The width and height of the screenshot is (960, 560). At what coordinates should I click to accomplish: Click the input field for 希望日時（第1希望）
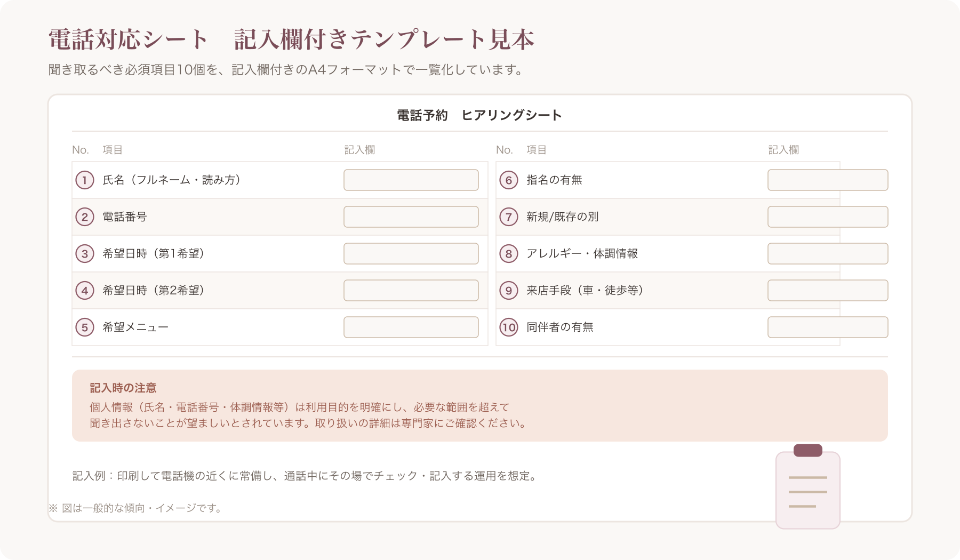point(411,254)
